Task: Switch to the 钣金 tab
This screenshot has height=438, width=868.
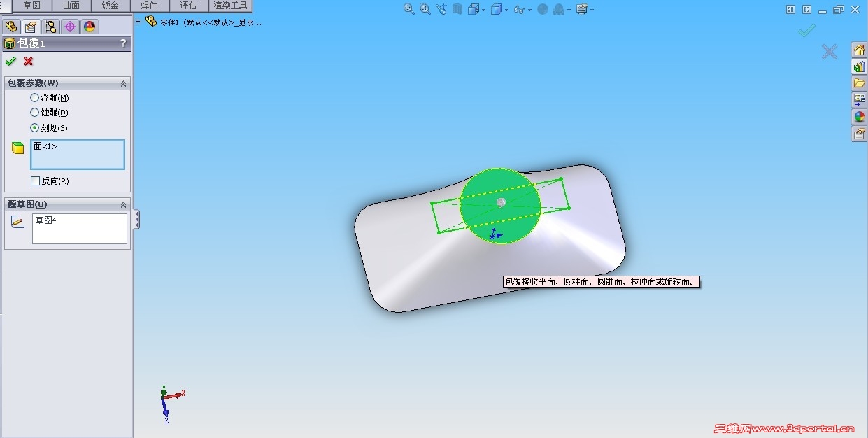Action: coord(110,6)
